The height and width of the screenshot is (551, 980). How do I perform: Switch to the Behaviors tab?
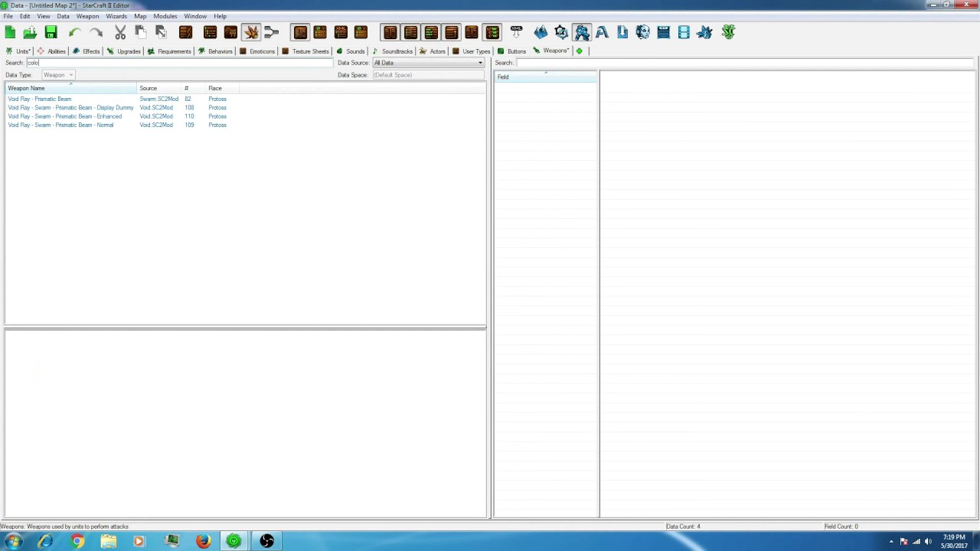[x=215, y=51]
